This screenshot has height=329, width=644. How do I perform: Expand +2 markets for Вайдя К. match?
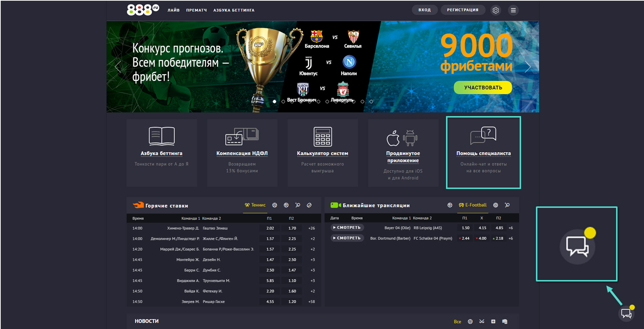click(x=313, y=291)
